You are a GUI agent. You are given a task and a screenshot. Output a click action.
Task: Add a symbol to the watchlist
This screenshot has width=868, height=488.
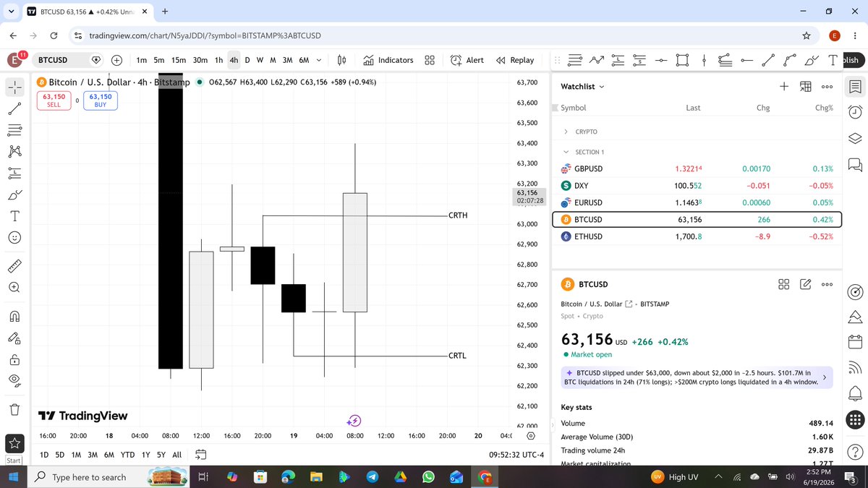(x=784, y=86)
